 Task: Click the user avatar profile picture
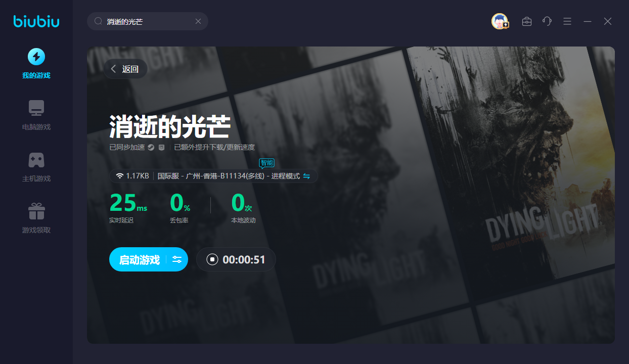(x=500, y=21)
